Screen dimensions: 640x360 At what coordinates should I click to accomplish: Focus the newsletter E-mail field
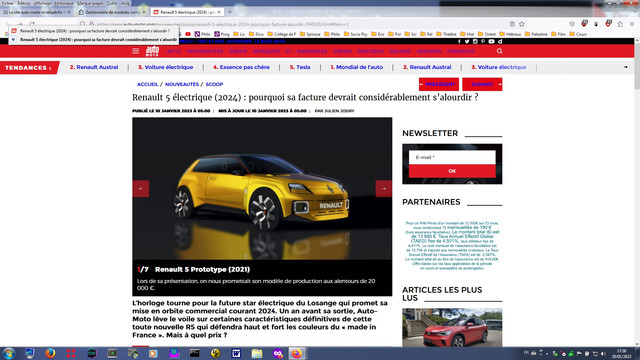[x=452, y=157]
